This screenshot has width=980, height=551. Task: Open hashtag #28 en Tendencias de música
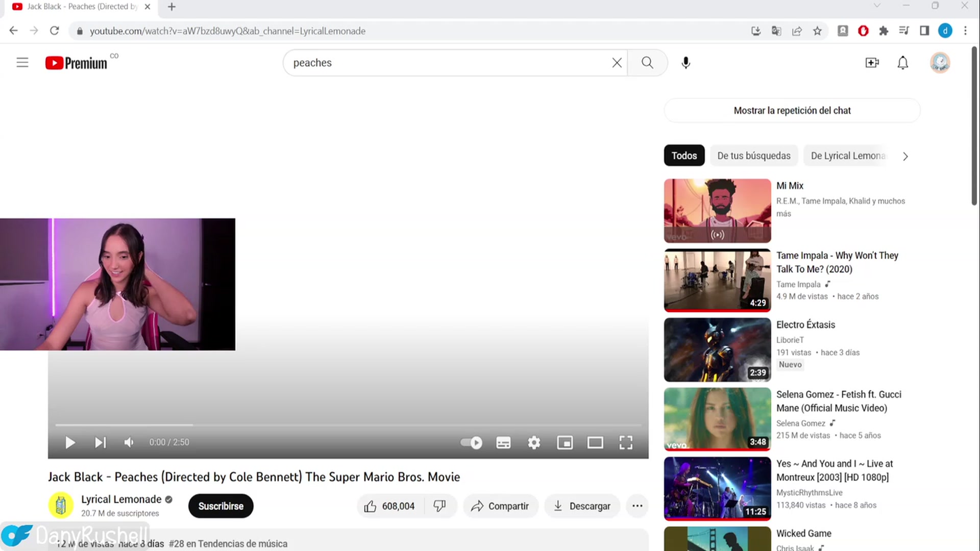click(x=228, y=544)
